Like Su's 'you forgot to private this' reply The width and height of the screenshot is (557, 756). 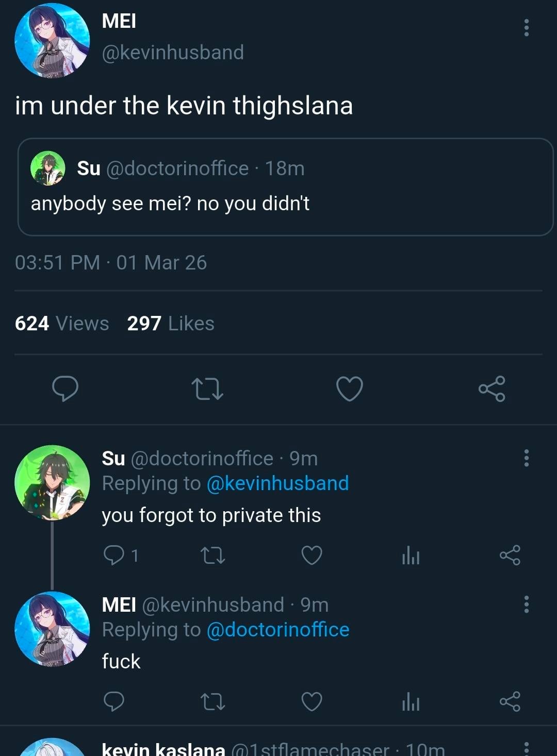point(312,556)
